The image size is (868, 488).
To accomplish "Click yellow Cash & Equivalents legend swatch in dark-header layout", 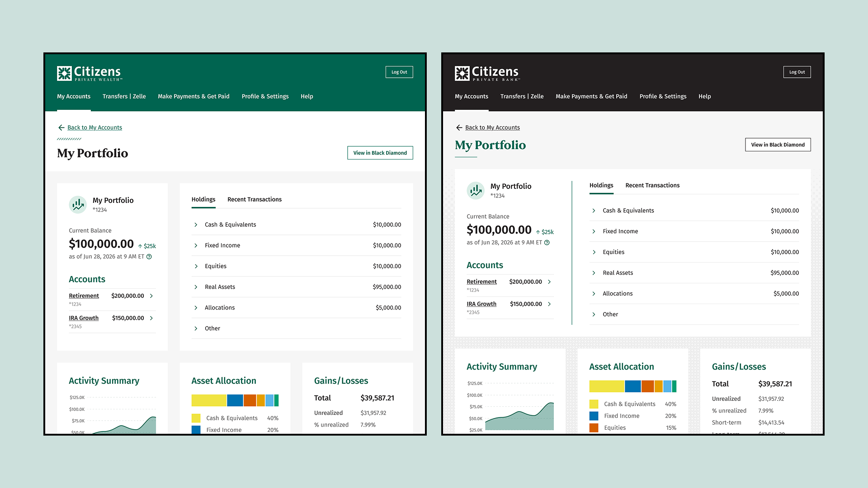I will 594,404.
